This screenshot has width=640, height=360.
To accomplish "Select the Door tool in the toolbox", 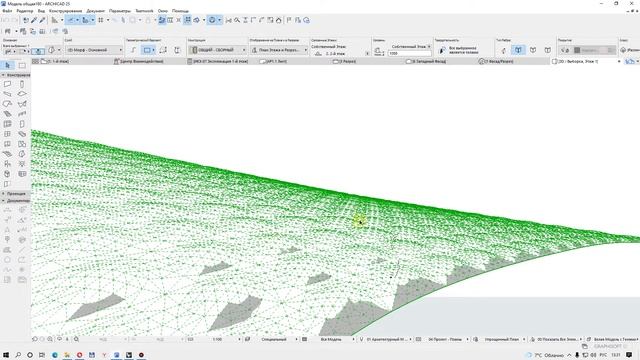I will click(22, 124).
